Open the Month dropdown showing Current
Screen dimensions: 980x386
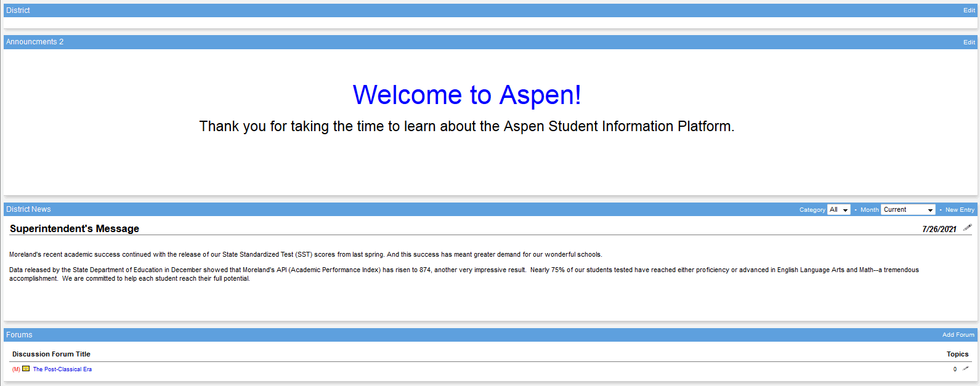click(x=908, y=210)
